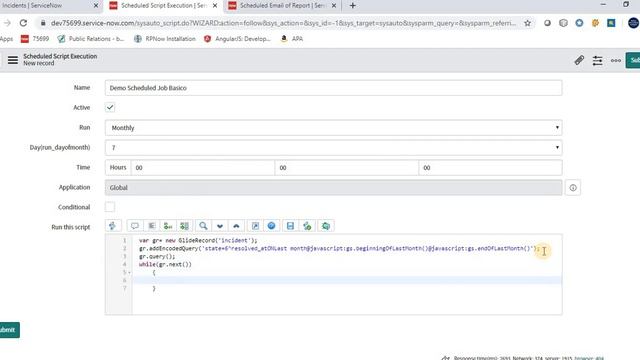Open a new browser tab

[353, 6]
